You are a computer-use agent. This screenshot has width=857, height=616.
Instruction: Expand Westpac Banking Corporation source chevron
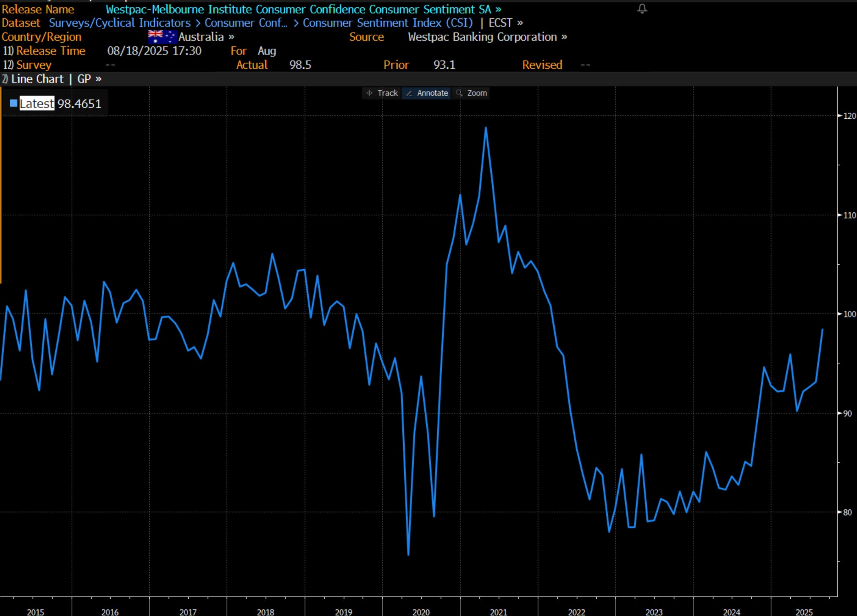click(x=564, y=37)
